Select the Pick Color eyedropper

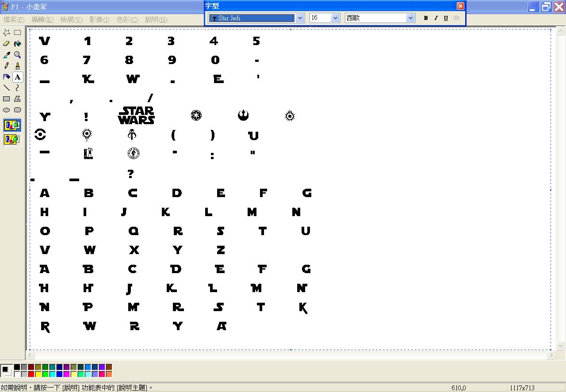[7, 55]
